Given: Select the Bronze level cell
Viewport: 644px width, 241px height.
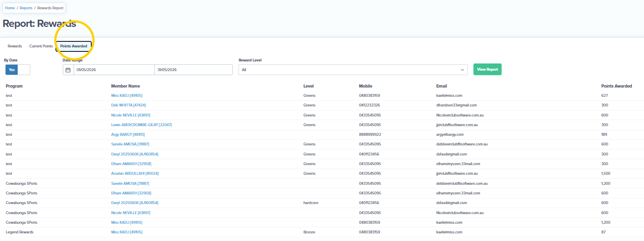Looking at the screenshot, I should click(x=309, y=232).
